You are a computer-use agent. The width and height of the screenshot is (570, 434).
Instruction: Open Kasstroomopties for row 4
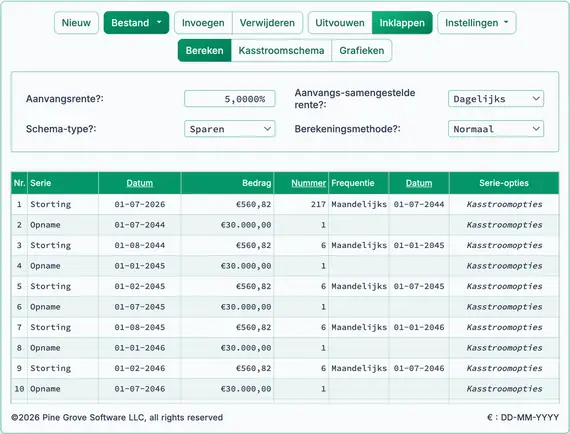[x=504, y=266]
